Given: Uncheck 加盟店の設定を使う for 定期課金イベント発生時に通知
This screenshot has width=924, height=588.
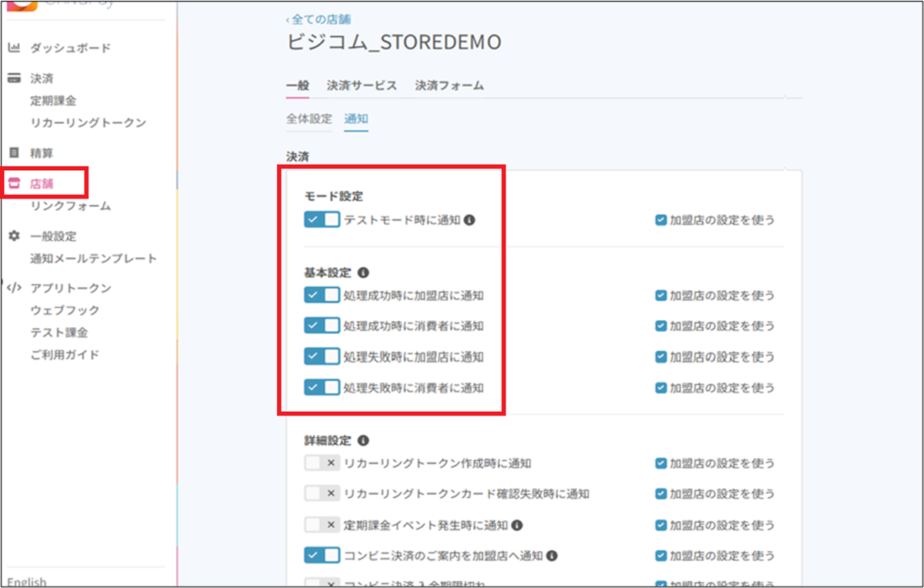Looking at the screenshot, I should click(x=661, y=525).
